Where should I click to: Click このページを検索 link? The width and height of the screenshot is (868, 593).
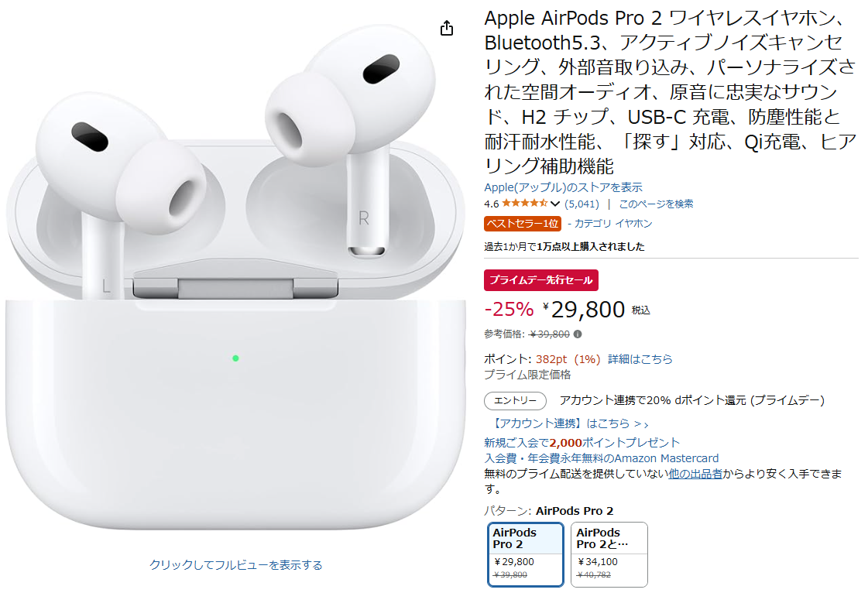[655, 204]
